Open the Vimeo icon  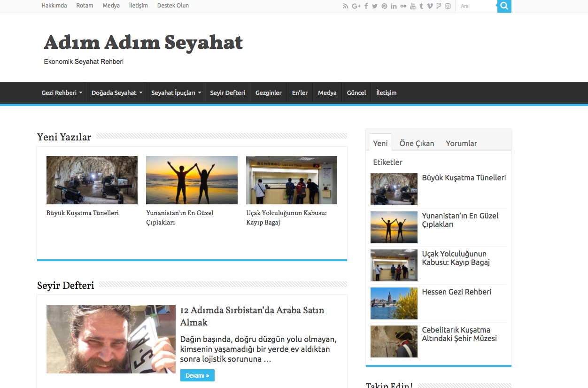[430, 6]
